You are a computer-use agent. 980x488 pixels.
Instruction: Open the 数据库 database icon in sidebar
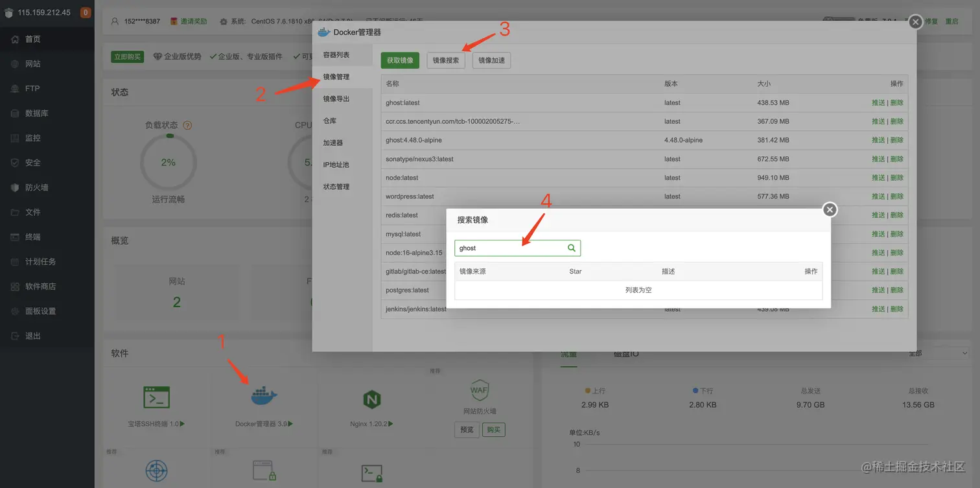coord(14,113)
